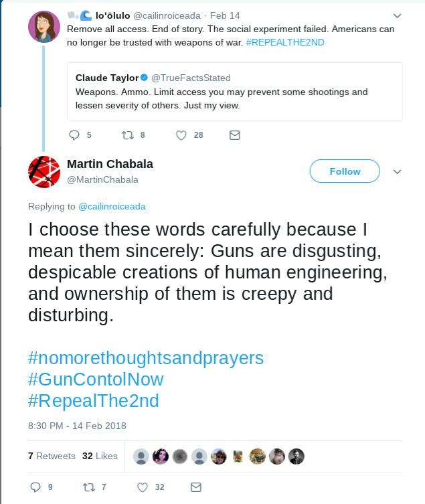This screenshot has height=504, width=425.
Task: Retweet the lo'ōlulo tweet
Action: click(127, 135)
